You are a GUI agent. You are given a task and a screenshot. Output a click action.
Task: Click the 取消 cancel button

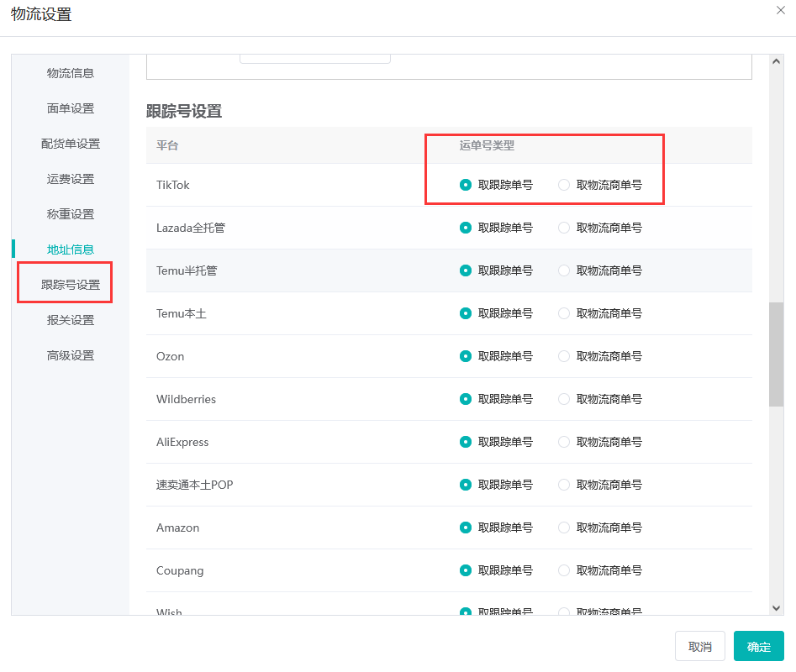click(700, 647)
